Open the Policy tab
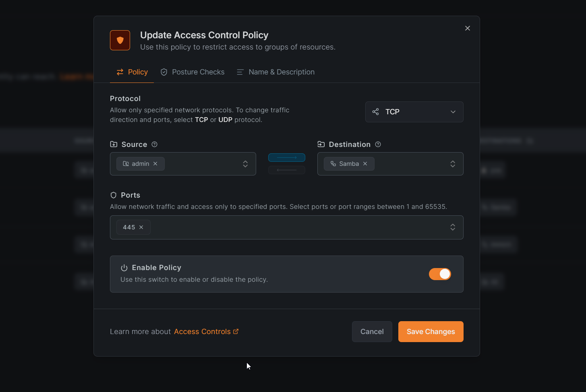The height and width of the screenshot is (392, 586). [132, 72]
